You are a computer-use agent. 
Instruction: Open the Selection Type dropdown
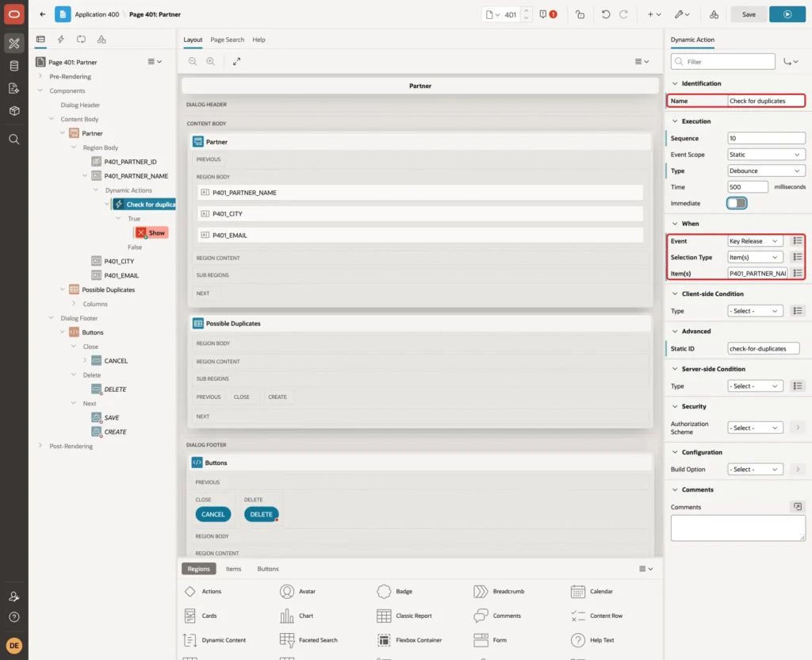tap(755, 258)
